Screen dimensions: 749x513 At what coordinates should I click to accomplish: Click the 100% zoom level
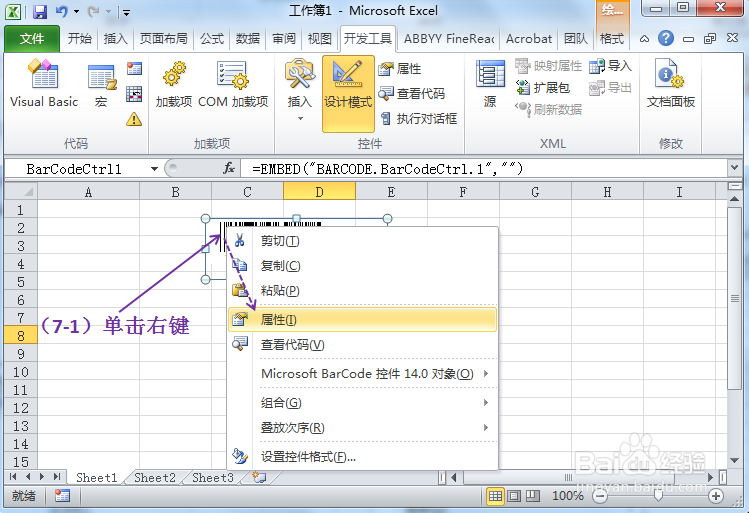tap(568, 496)
